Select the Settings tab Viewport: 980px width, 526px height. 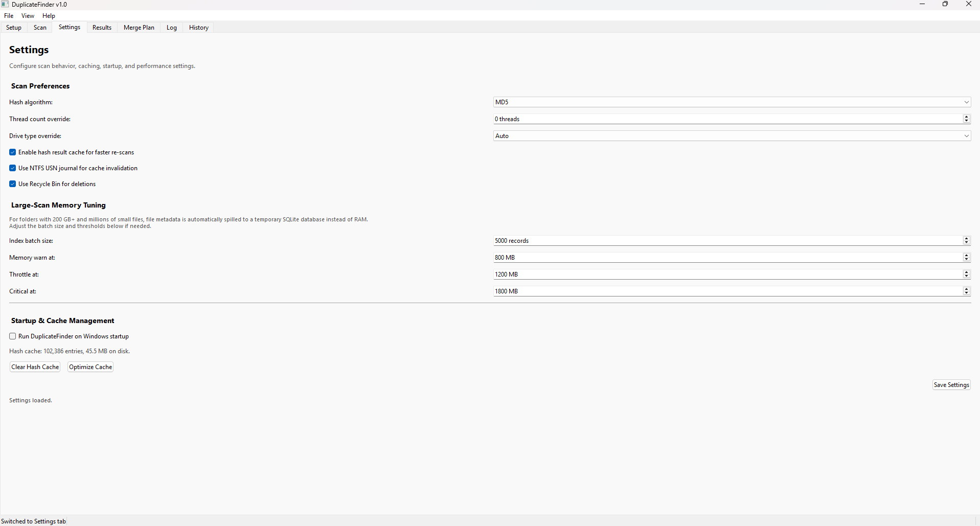pos(70,27)
